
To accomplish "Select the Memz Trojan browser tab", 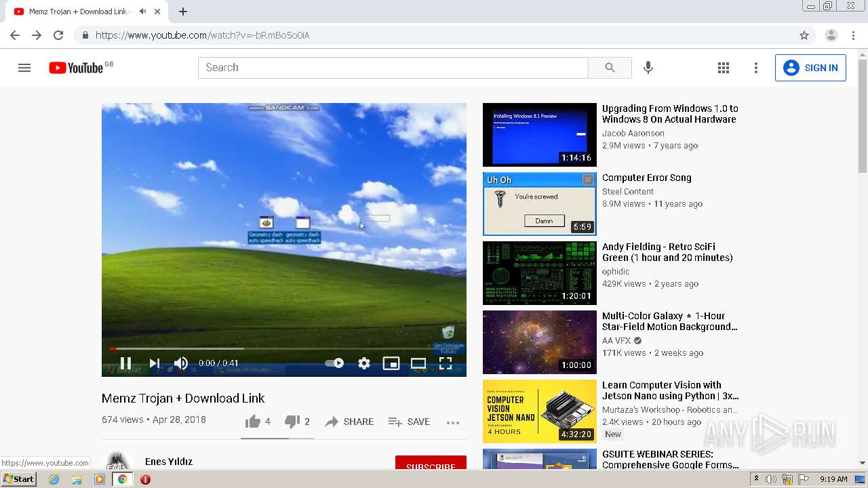I will [x=88, y=12].
